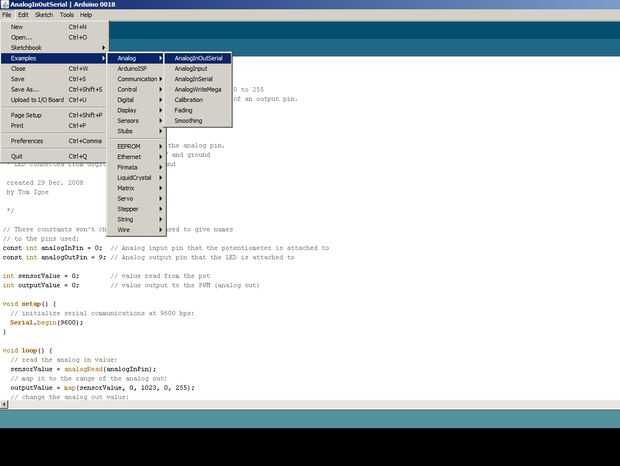Open the Edit menu
Viewport: 620px width, 466px height.
23,15
